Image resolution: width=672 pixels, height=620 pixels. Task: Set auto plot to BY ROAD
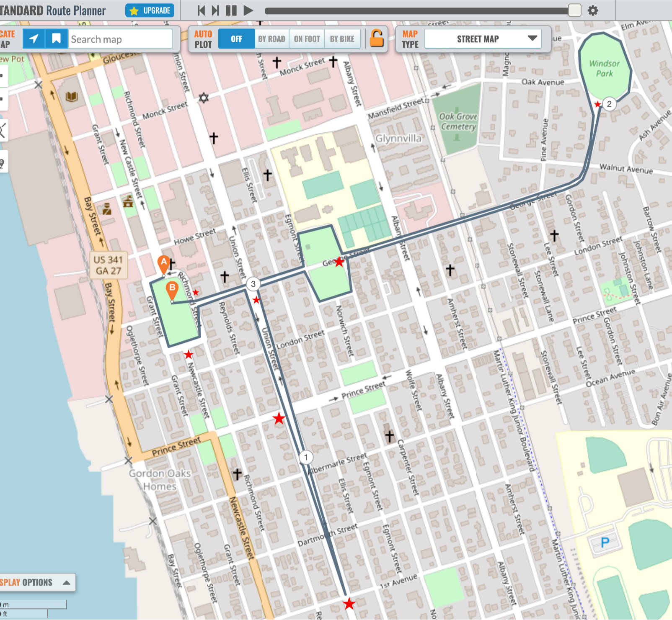coord(271,39)
